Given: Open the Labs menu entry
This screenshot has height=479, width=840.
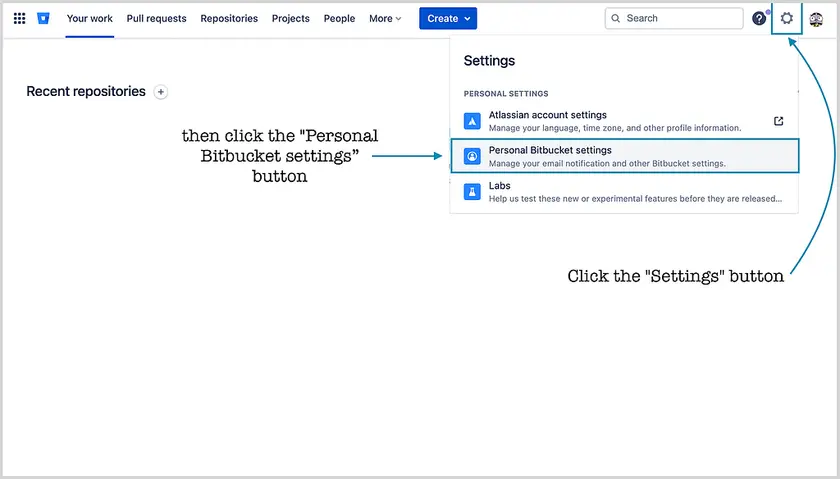Looking at the screenshot, I should (x=624, y=192).
